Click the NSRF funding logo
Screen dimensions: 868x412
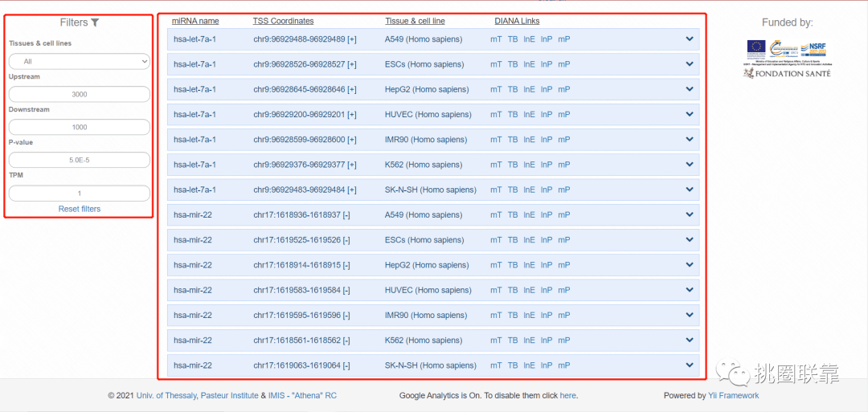[813, 47]
